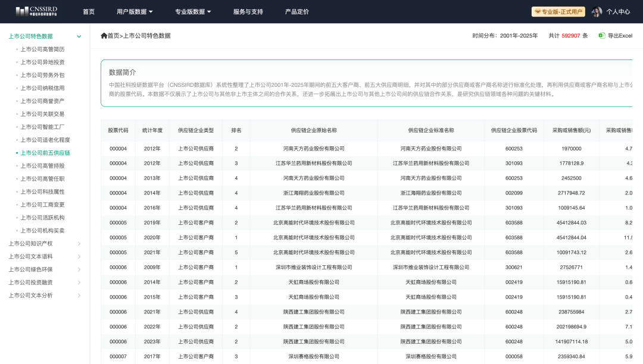643x364 pixels.
Task: Click the home icon in breadcrumb
Action: pos(104,36)
